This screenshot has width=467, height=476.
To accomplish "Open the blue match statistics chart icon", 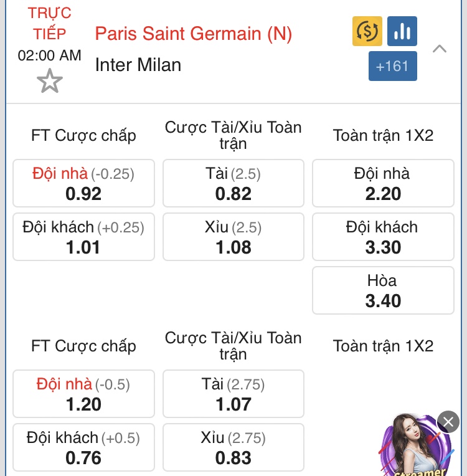I will coord(402,31).
